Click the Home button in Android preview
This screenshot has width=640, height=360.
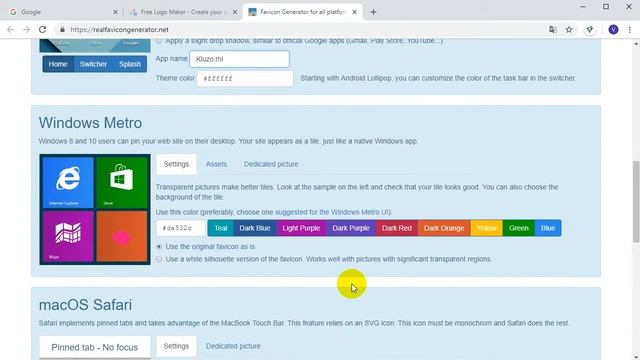[58, 64]
